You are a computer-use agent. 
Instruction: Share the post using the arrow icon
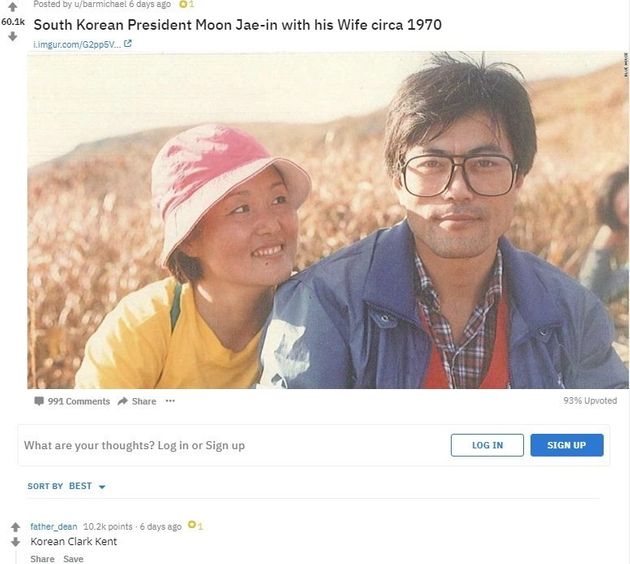pyautogui.click(x=137, y=401)
